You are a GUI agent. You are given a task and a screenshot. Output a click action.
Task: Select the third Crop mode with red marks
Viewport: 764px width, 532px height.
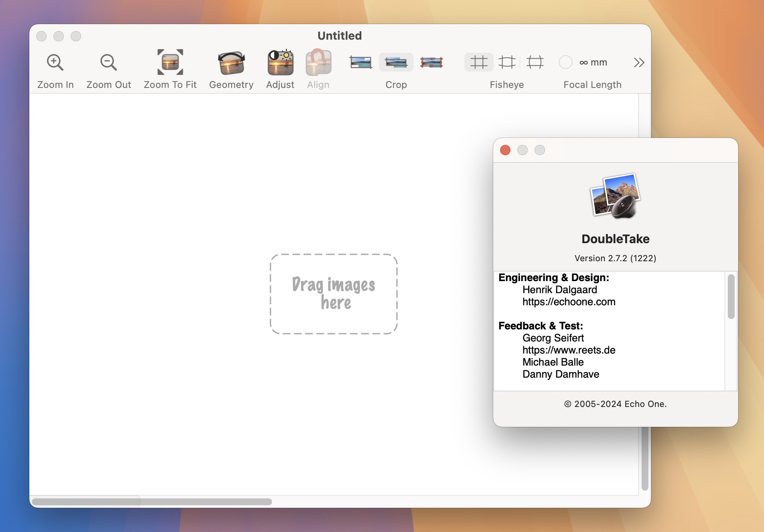pos(432,63)
